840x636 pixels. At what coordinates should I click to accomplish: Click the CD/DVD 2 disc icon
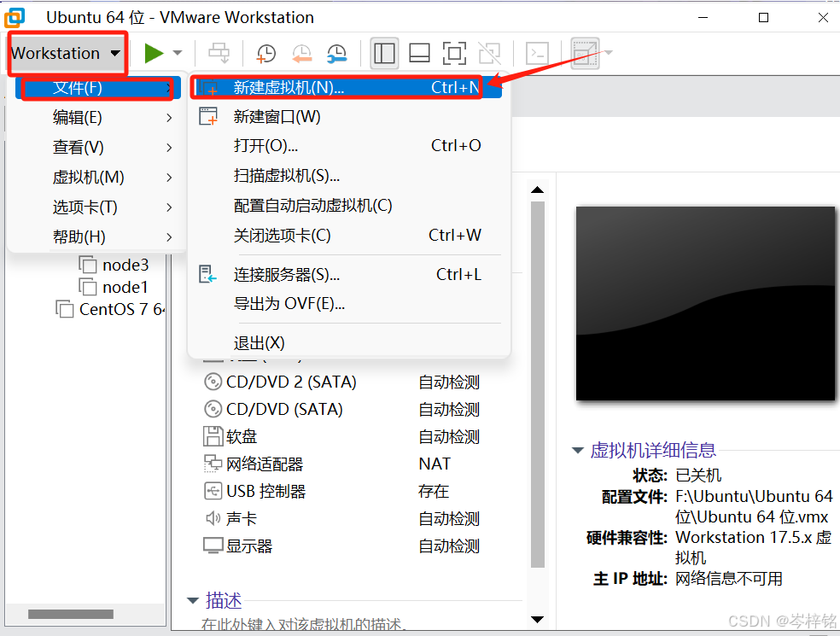pyautogui.click(x=213, y=382)
